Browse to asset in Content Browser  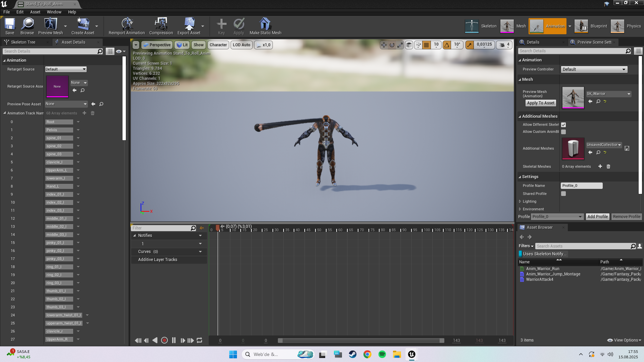[27, 26]
